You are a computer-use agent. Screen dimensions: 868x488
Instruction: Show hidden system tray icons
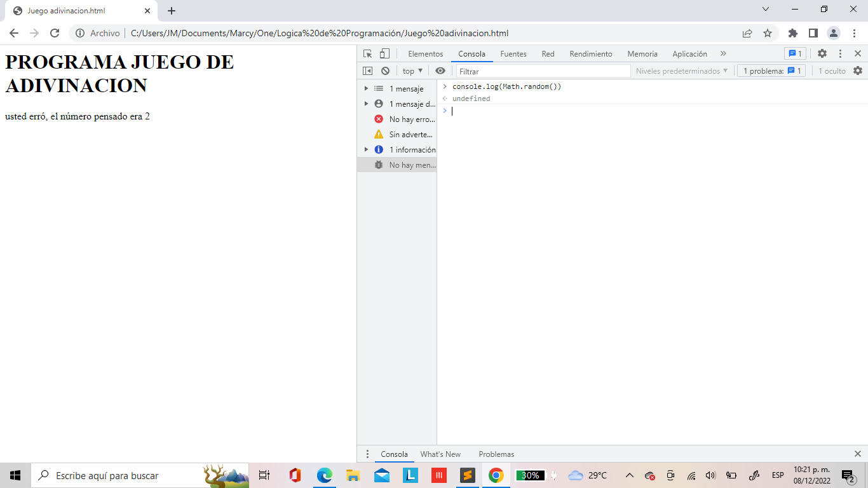pos(630,475)
